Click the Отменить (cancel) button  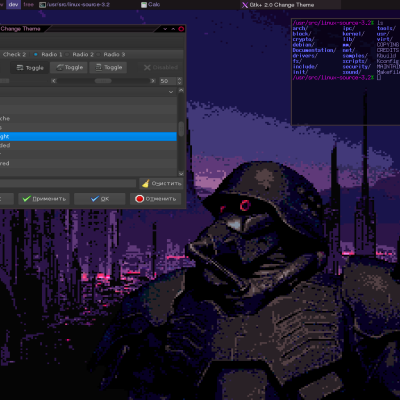pos(155,199)
